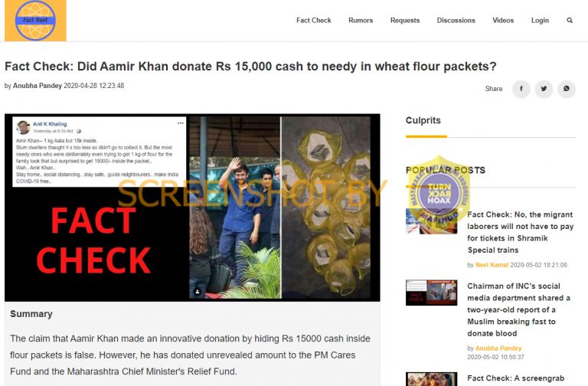Share article via WhatsApp icon
The width and height of the screenshot is (588, 386).
click(567, 89)
